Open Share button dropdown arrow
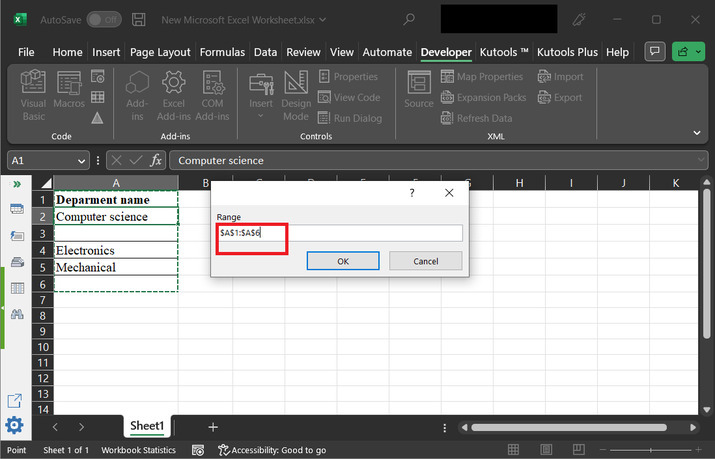This screenshot has height=459, width=715. click(x=699, y=52)
